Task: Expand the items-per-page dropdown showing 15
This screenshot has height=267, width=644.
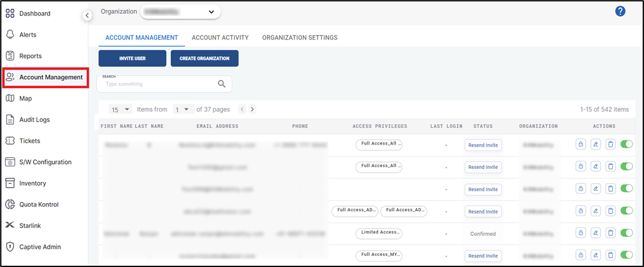Action: (x=120, y=109)
